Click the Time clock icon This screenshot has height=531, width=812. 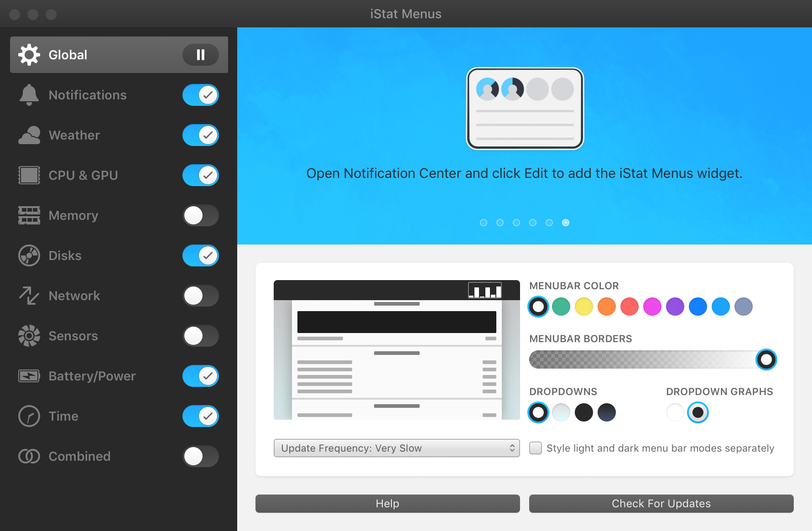point(29,416)
